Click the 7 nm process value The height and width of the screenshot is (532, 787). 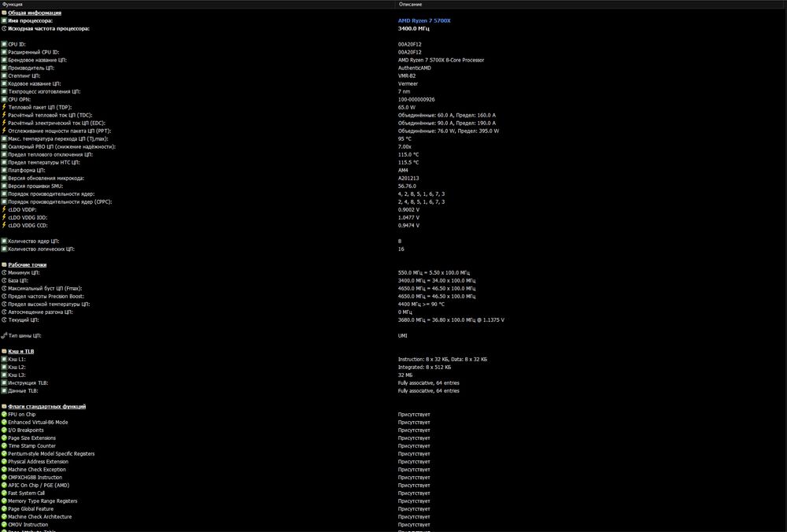[404, 91]
